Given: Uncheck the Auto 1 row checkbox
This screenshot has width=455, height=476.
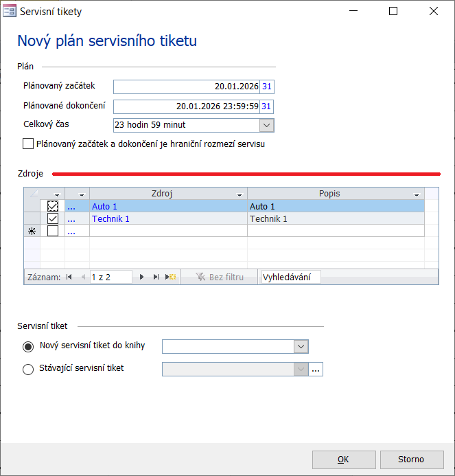Looking at the screenshot, I should coord(53,207).
